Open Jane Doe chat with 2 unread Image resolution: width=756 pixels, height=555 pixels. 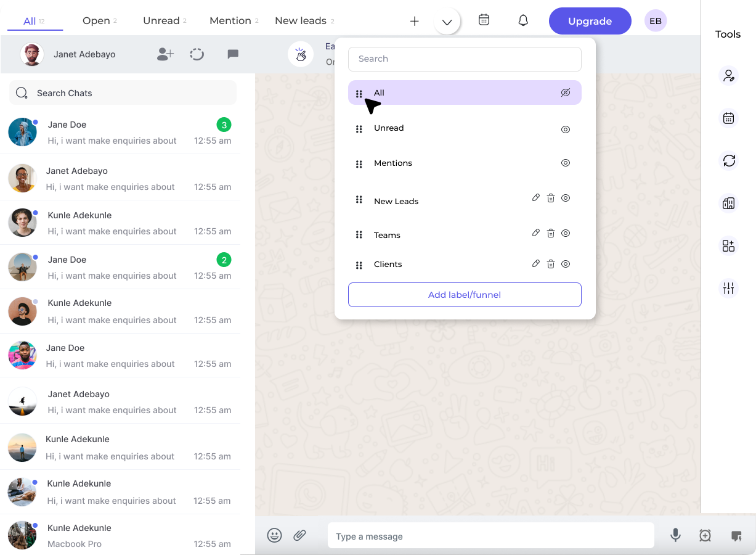pos(120,267)
